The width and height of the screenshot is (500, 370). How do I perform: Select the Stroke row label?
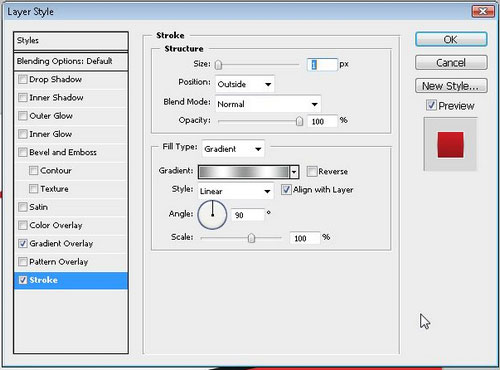[43, 280]
